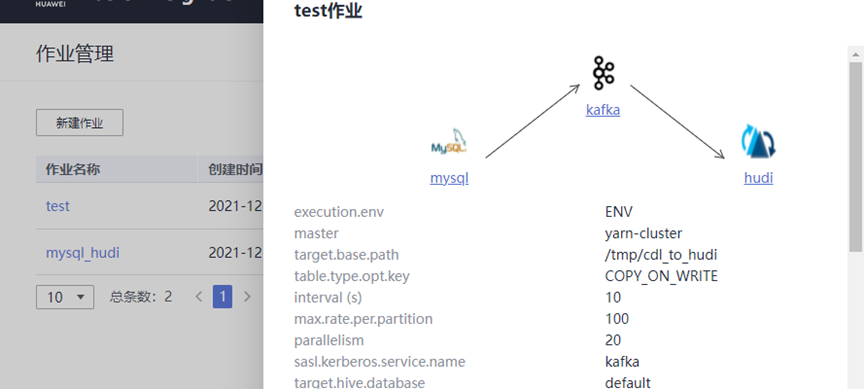Open the mysql_hudi job entry
Image resolution: width=865 pixels, height=389 pixels.
(82, 253)
